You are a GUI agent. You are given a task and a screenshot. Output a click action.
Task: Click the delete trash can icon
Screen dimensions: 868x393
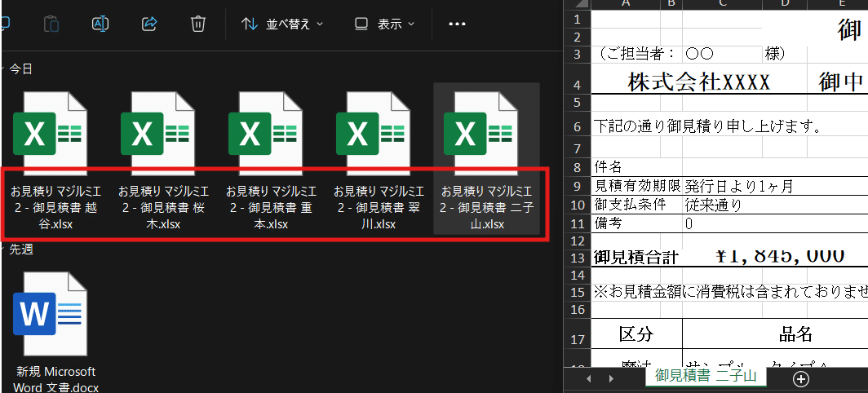pos(198,24)
